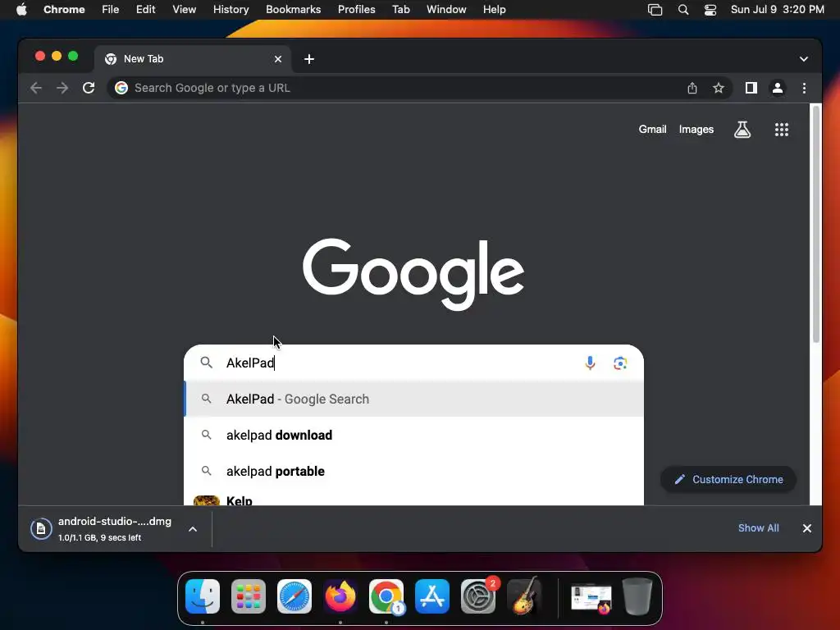Close the downloads bar
The width and height of the screenshot is (840, 630).
coord(807,528)
